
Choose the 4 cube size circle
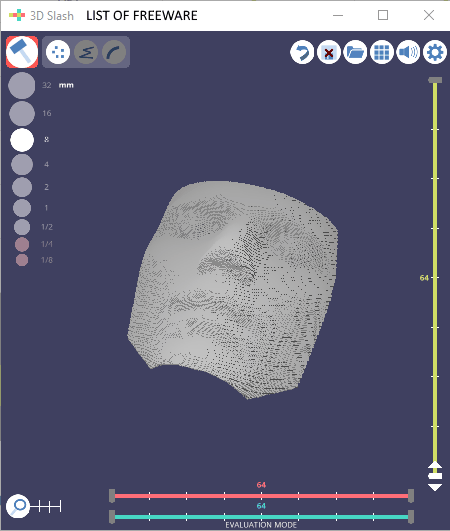[22, 165]
